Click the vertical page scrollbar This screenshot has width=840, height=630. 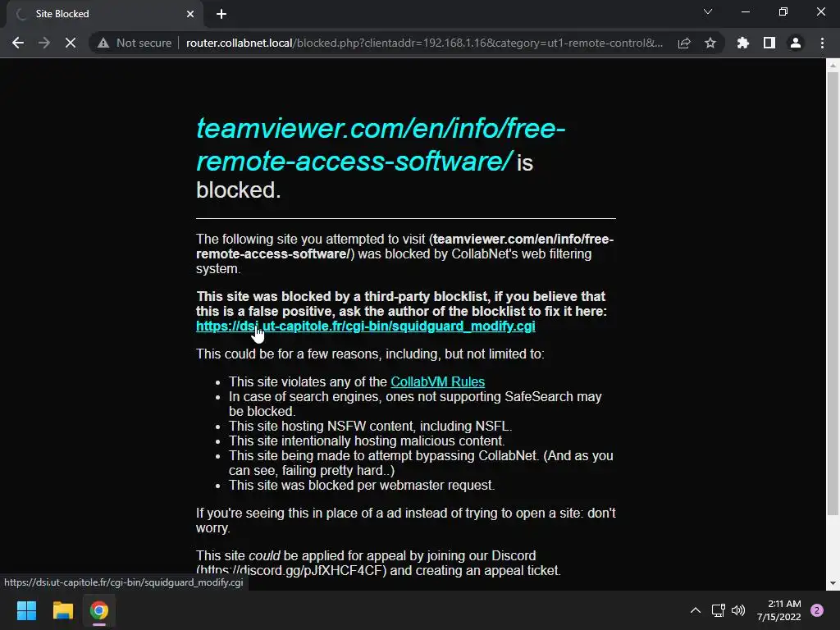point(833,294)
